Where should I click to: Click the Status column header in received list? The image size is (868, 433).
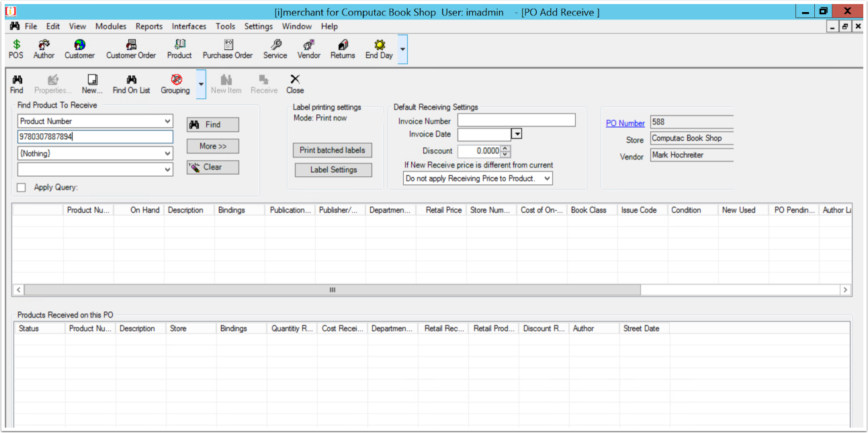coord(40,328)
